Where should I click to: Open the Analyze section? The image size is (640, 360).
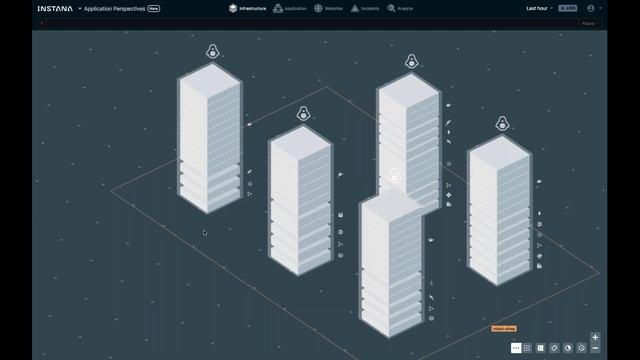click(400, 8)
